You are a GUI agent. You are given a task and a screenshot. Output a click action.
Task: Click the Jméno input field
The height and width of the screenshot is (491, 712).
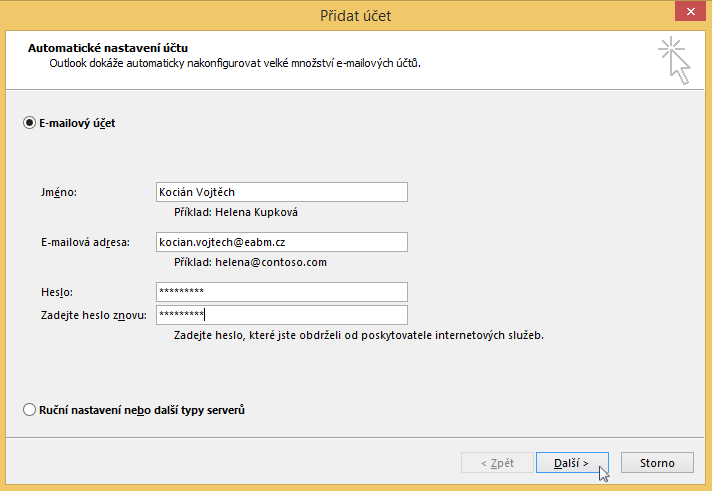[x=282, y=192]
